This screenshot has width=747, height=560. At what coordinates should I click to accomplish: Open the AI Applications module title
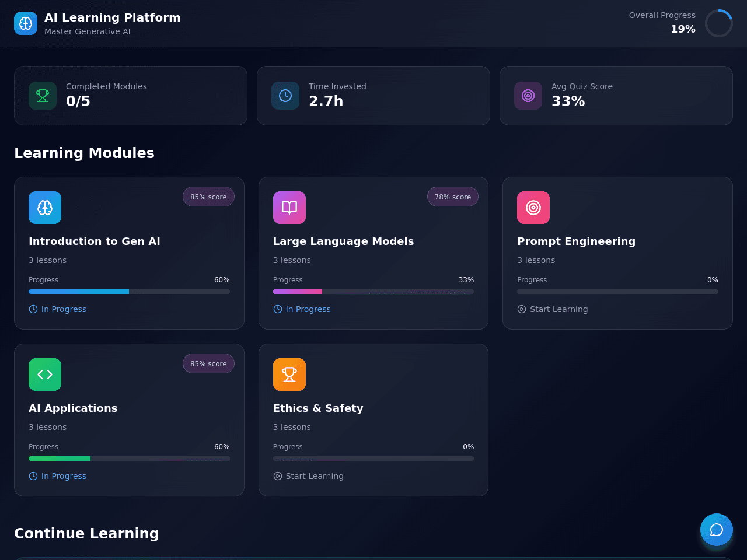pyautogui.click(x=73, y=408)
